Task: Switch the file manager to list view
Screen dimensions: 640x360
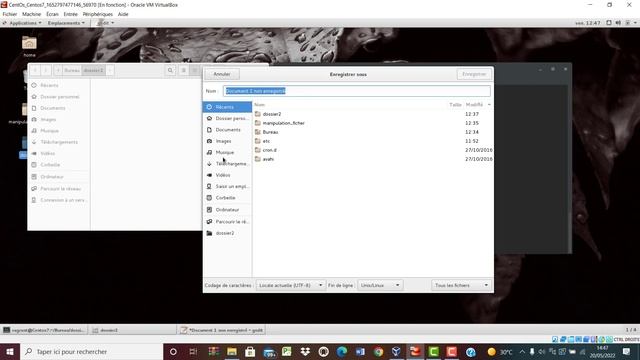Action: [184, 70]
